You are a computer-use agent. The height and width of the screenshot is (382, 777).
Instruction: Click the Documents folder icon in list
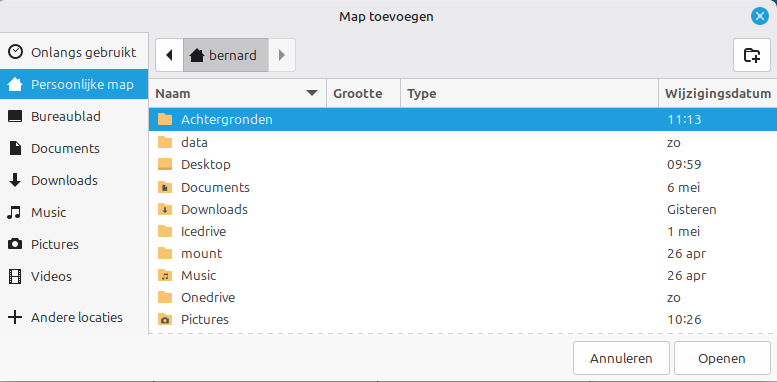tap(165, 188)
